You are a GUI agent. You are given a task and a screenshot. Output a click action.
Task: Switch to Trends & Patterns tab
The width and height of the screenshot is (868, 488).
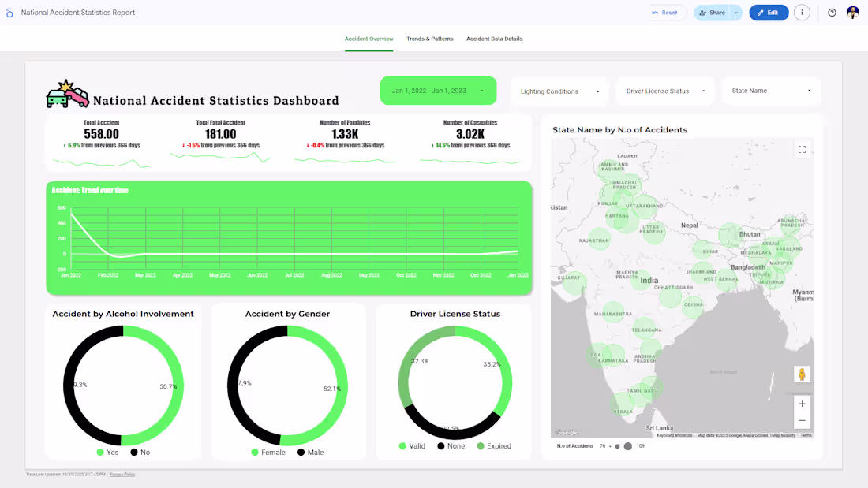click(429, 39)
